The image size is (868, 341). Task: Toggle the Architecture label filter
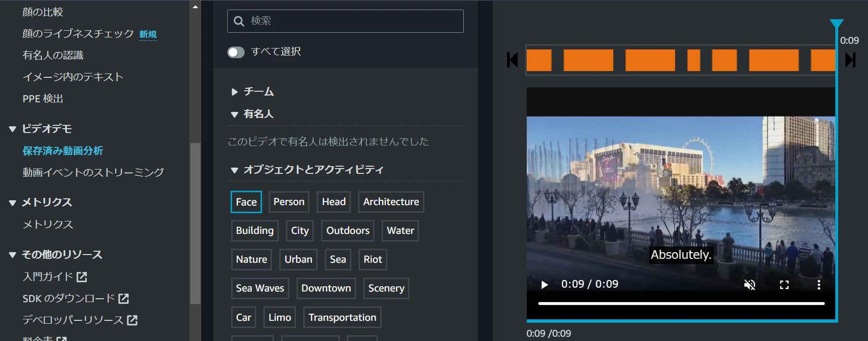coord(391,202)
